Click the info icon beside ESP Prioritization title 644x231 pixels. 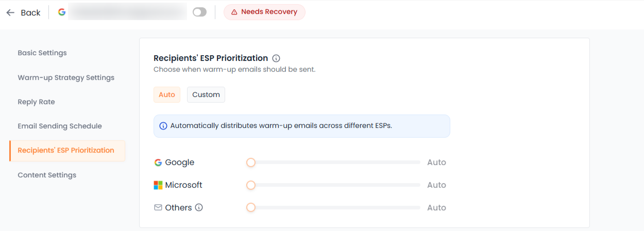(276, 58)
